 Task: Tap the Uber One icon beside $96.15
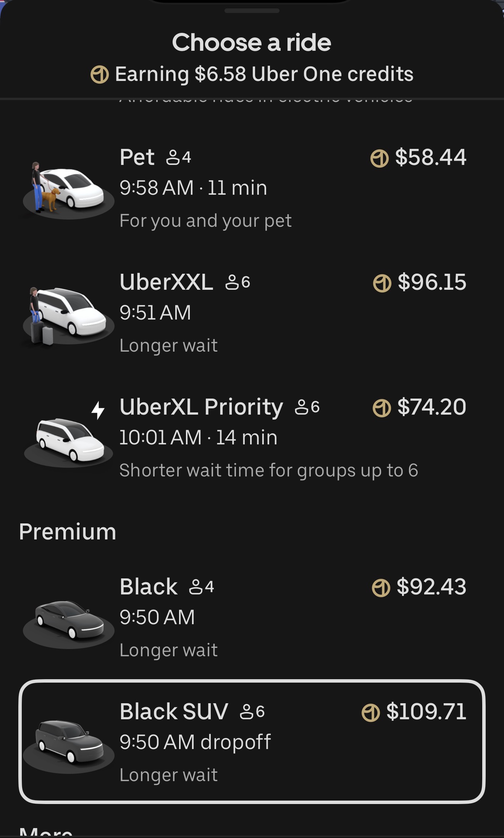(382, 283)
